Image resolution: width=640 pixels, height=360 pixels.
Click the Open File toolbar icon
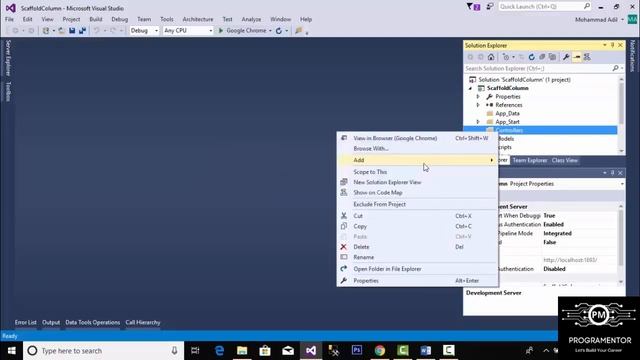pos(61,31)
